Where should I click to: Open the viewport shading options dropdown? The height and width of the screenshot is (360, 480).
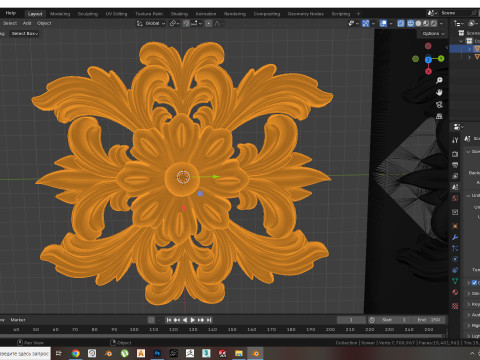tap(442, 23)
